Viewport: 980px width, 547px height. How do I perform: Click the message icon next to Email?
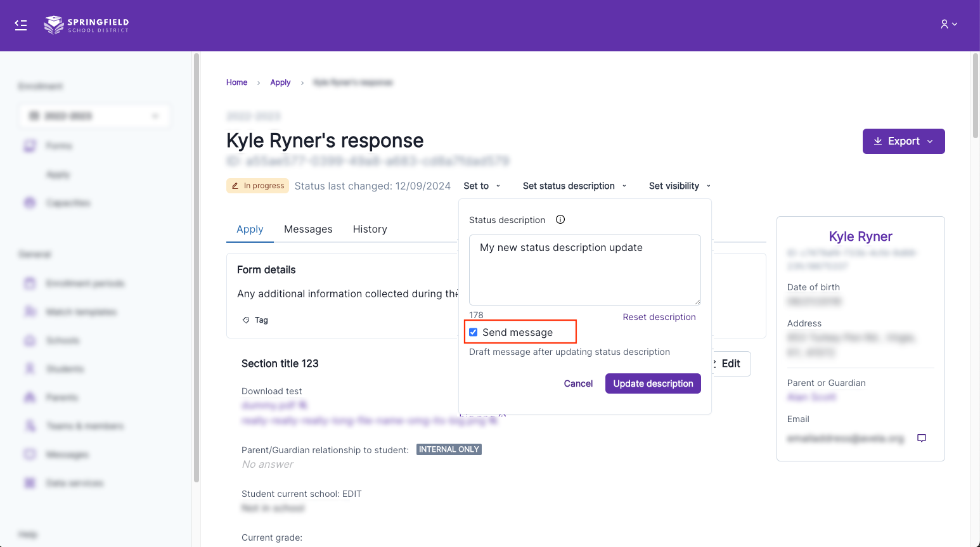click(x=922, y=438)
